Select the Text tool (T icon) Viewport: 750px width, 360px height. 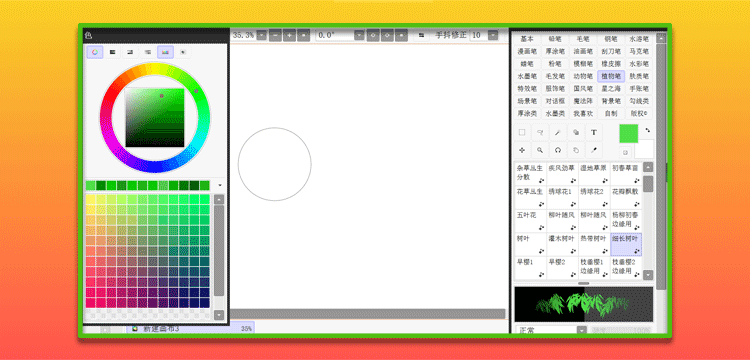tap(594, 132)
